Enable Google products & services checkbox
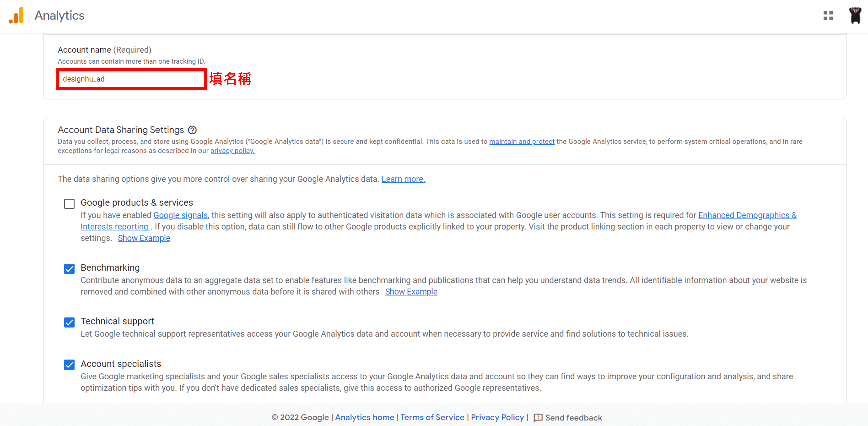This screenshot has width=868, height=426. point(69,204)
